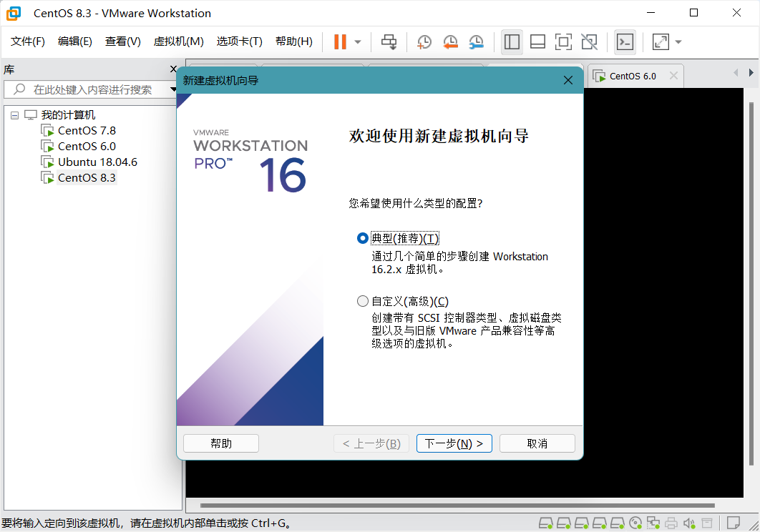The image size is (760, 532).
Task: Click the sound card speaker status icon
Action: (689, 523)
